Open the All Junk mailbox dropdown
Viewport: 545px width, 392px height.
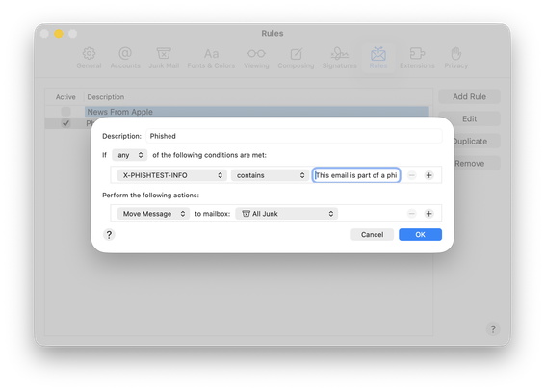[x=286, y=214]
